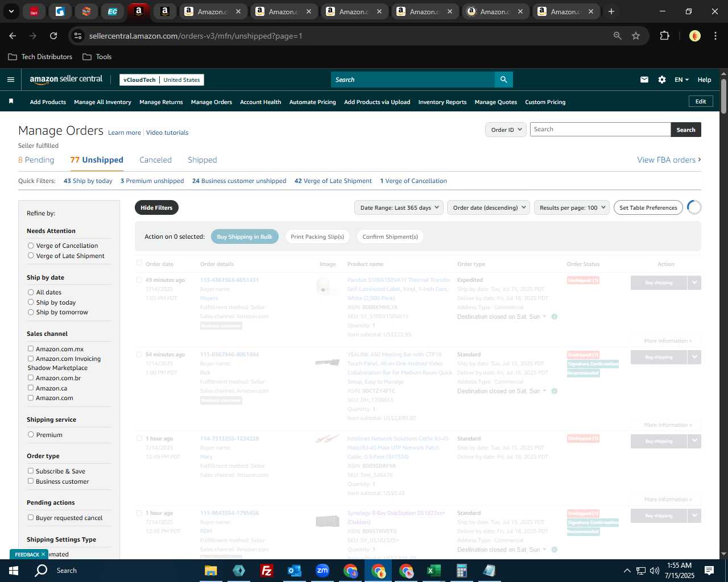Apply the 43 Ship by today quick filter
Screen dimensions: 728x582
coord(88,181)
